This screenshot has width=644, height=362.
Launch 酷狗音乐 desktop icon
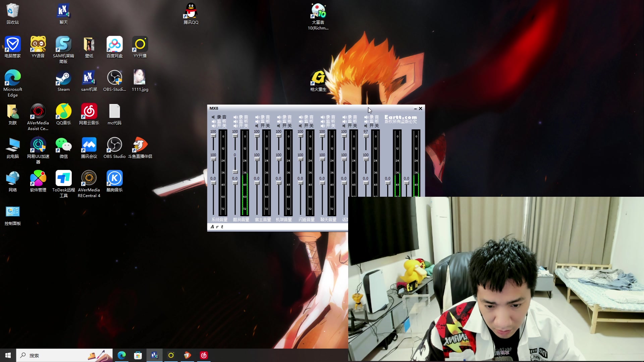coord(114,181)
